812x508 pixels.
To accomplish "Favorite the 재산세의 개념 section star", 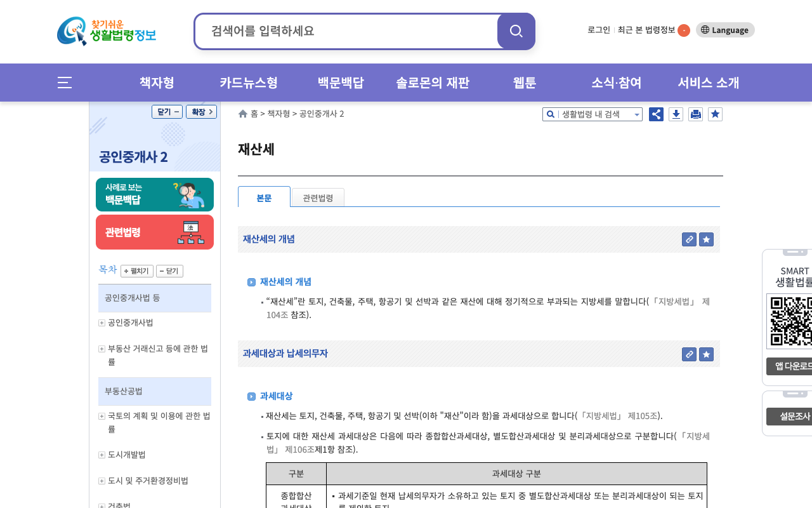I will [706, 239].
